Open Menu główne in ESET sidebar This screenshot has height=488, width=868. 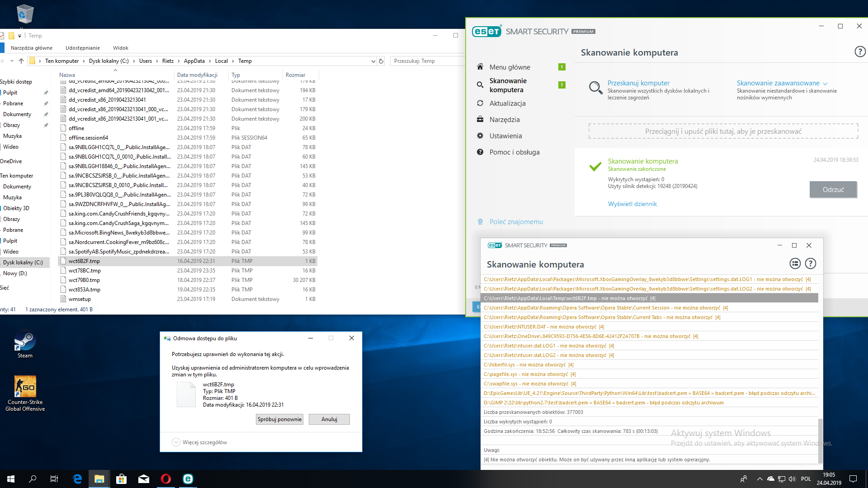coord(510,67)
